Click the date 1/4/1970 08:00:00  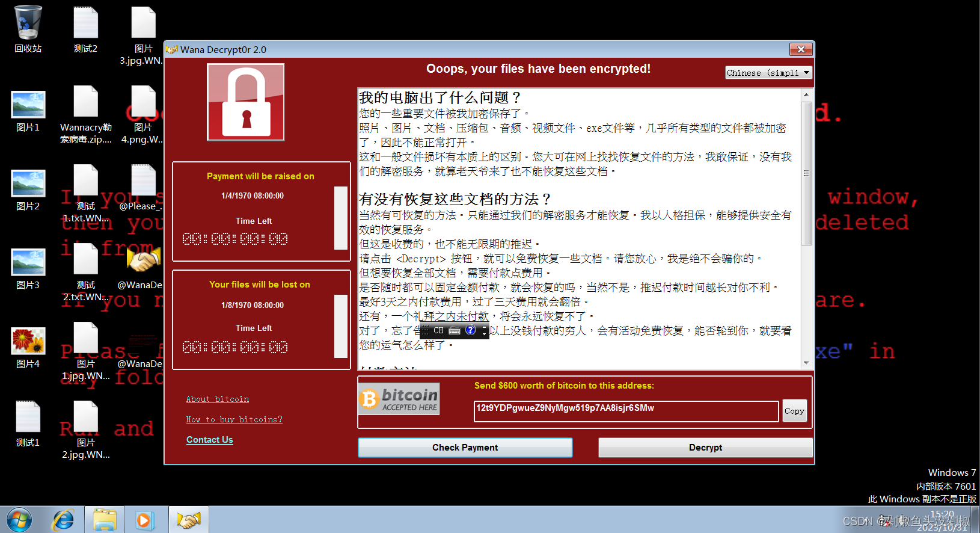coord(253,196)
